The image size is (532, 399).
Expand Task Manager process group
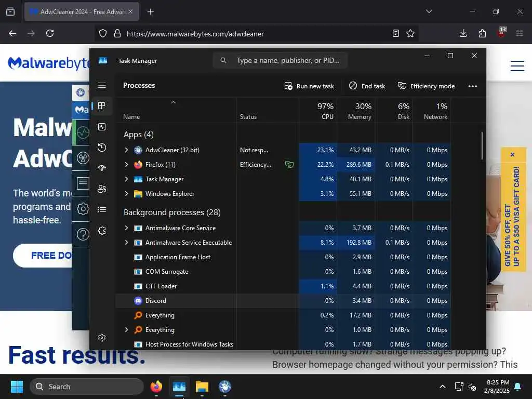click(127, 179)
